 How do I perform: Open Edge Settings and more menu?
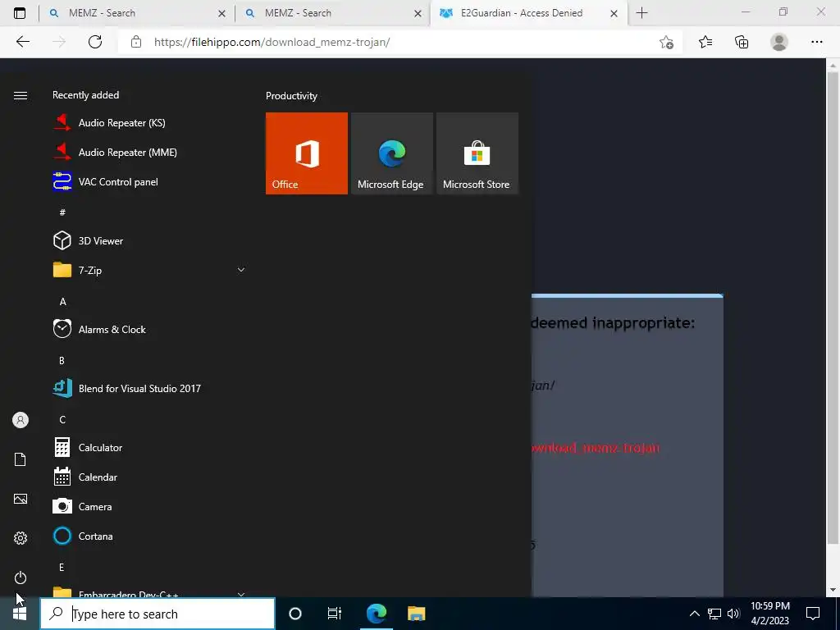816,42
